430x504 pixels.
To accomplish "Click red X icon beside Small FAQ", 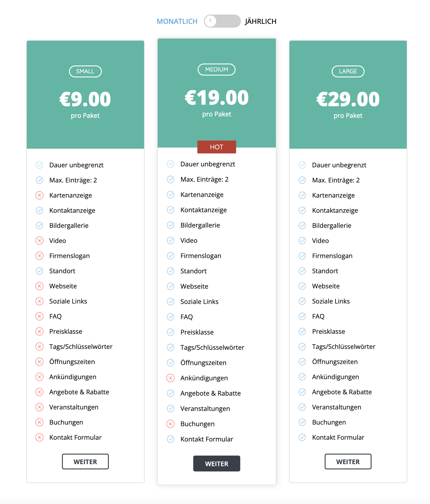I will click(x=40, y=316).
